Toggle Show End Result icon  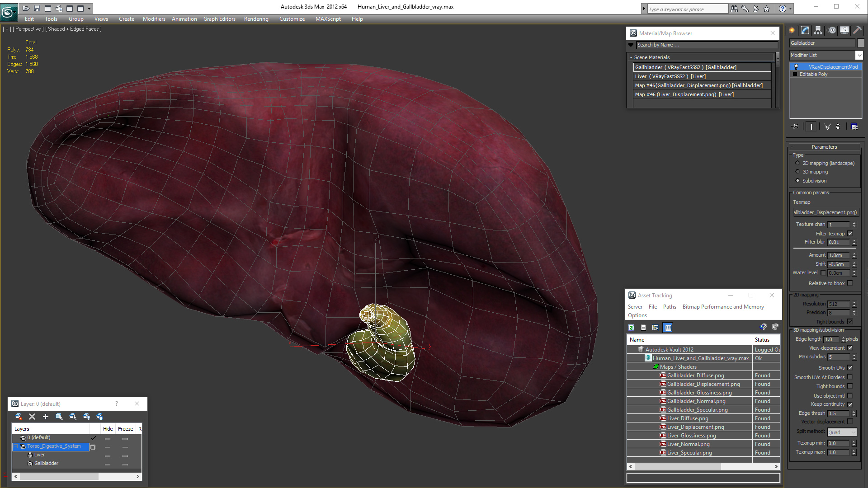click(x=811, y=127)
